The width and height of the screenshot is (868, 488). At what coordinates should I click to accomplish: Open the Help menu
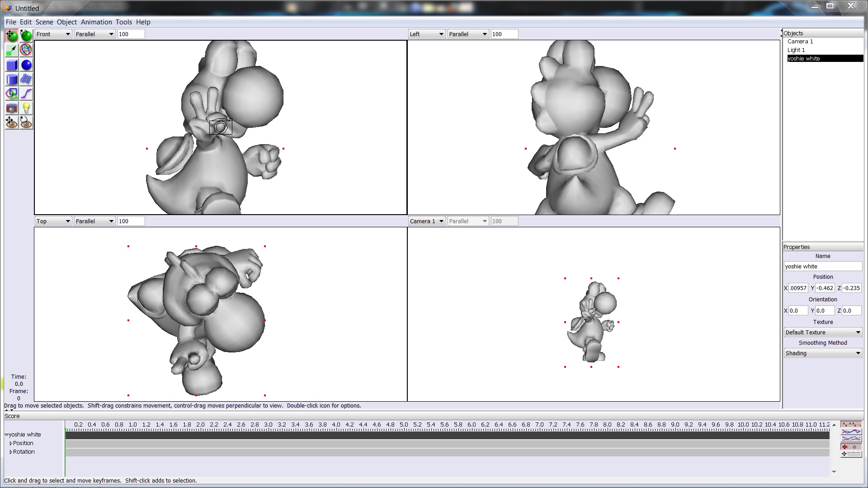coord(143,22)
